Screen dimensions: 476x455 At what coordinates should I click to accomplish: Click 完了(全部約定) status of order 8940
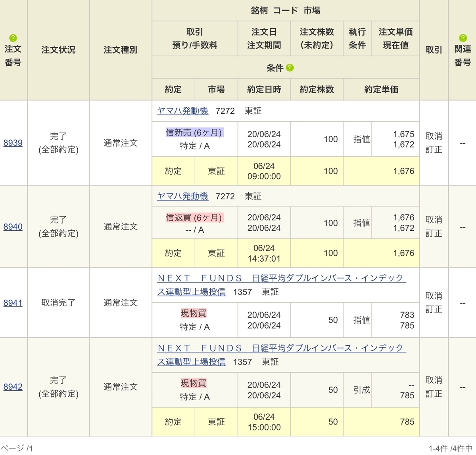point(58,226)
